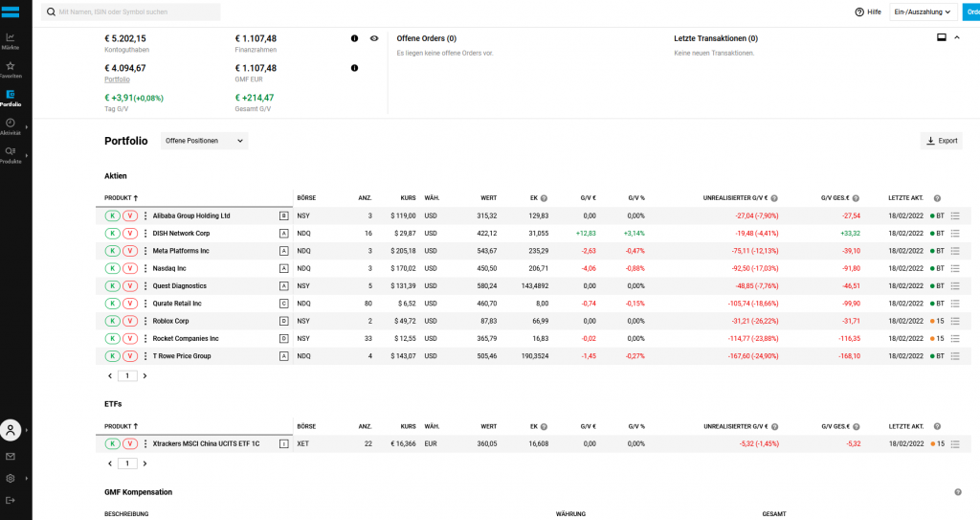Click the info icon next to Finanzrahmen
Screen dimensions: 980x520
354,38
